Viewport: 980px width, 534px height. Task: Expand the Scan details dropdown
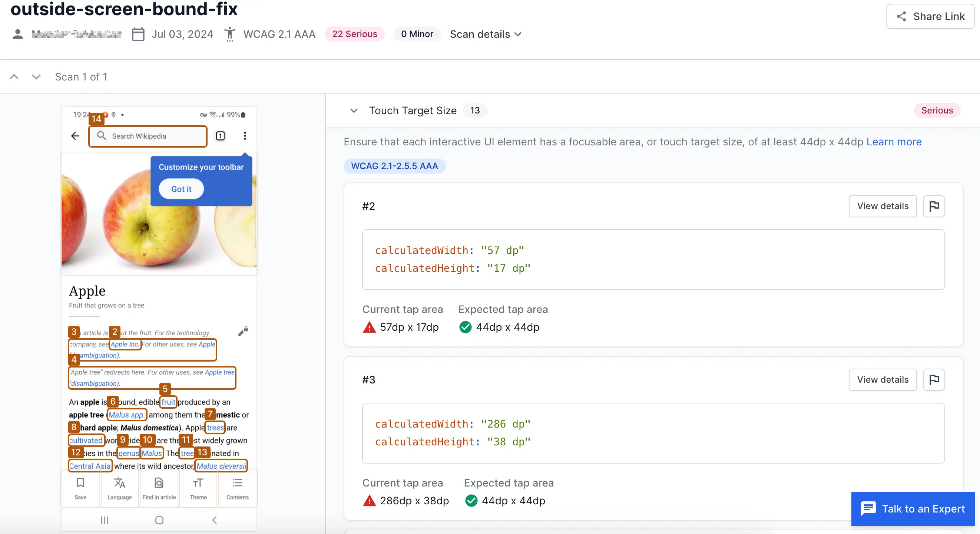(x=486, y=34)
